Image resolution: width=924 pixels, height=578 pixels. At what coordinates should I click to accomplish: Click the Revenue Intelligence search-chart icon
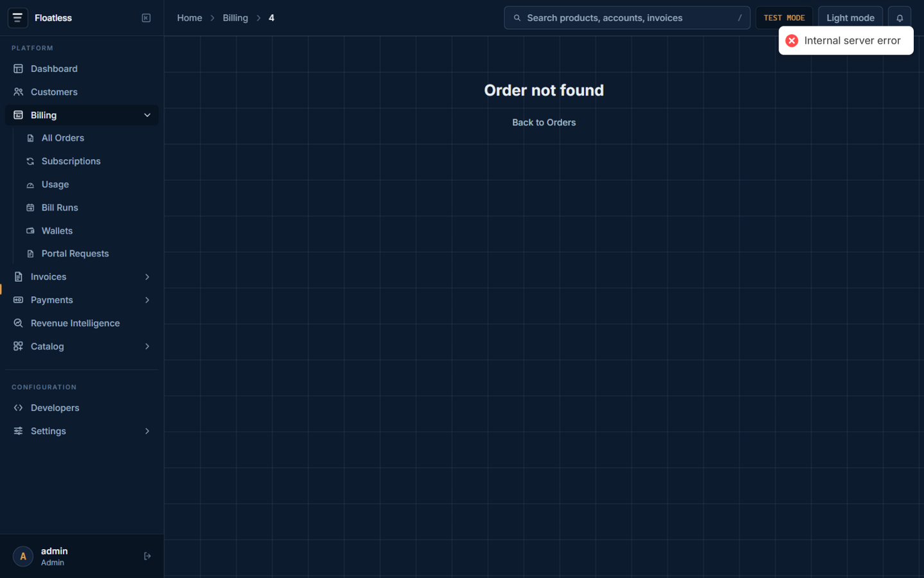click(18, 323)
